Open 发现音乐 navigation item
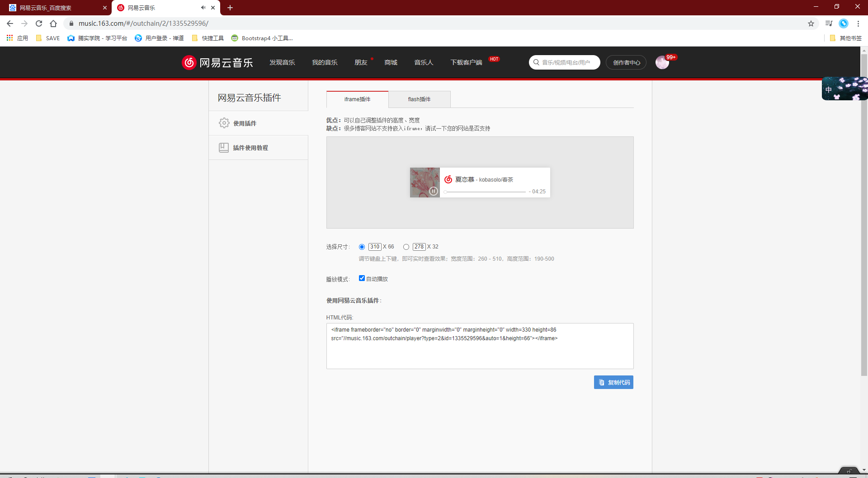This screenshot has height=478, width=868. click(282, 62)
